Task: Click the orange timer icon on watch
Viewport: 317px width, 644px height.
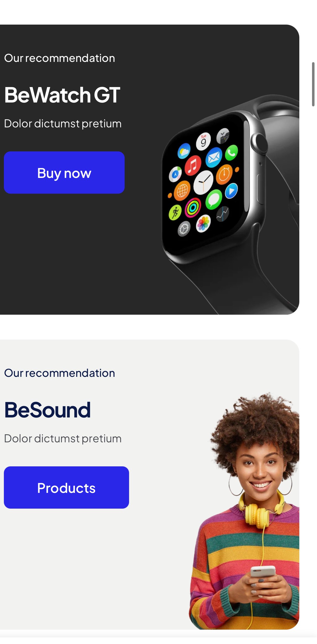Action: point(224,174)
